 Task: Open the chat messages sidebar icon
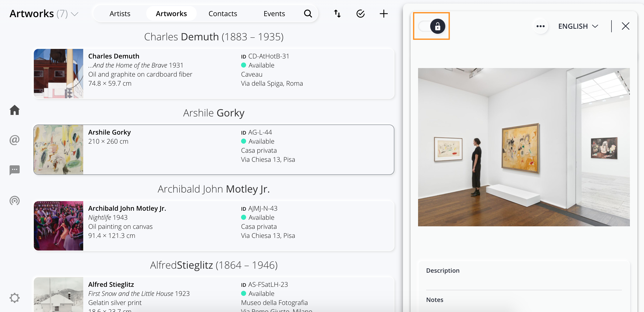15,170
